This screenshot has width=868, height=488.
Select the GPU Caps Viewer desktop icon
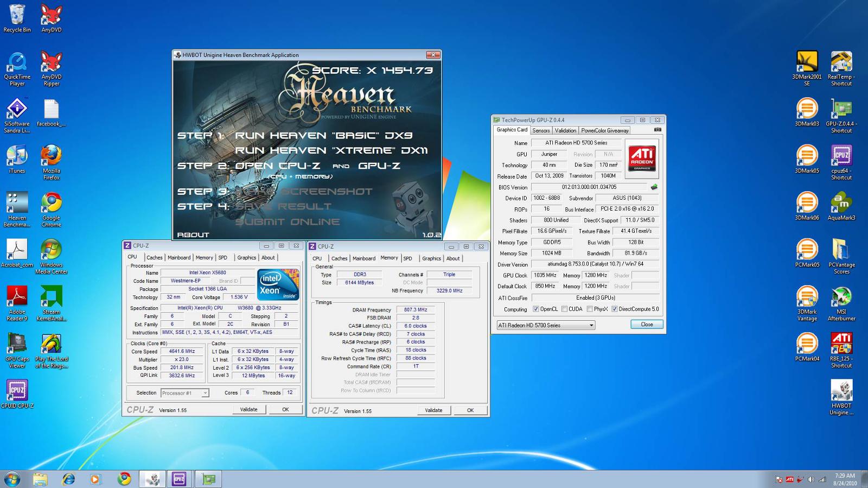click(17, 351)
